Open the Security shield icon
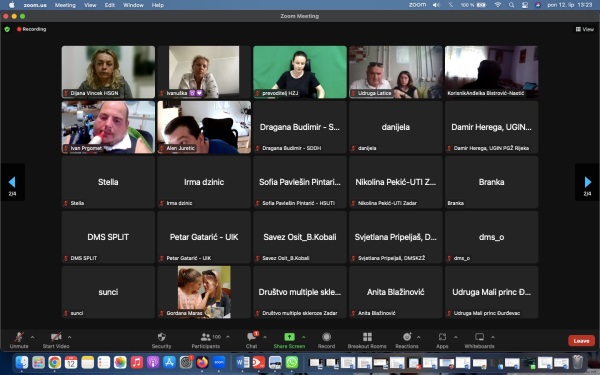Viewport: 600px width, 375px height. pyautogui.click(x=161, y=337)
